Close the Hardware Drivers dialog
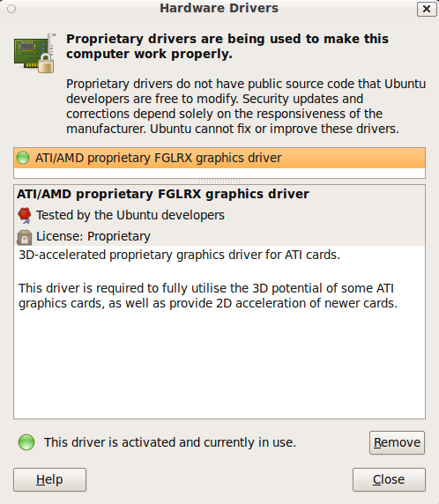 pyautogui.click(x=389, y=479)
